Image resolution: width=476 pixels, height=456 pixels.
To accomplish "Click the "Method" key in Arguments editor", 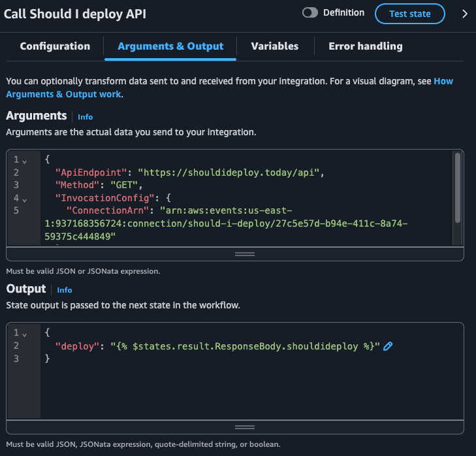I will pos(77,185).
